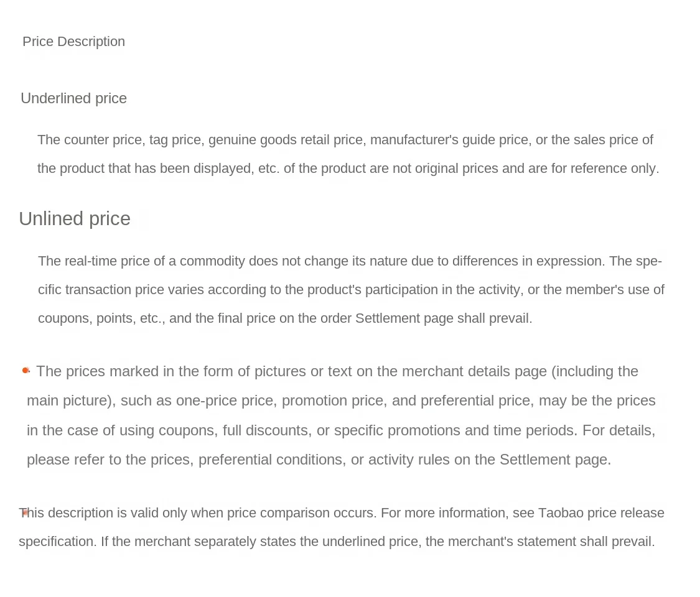Click 'Taobao price release' text in the last paragraph
The image size is (700, 597).
coord(601,513)
